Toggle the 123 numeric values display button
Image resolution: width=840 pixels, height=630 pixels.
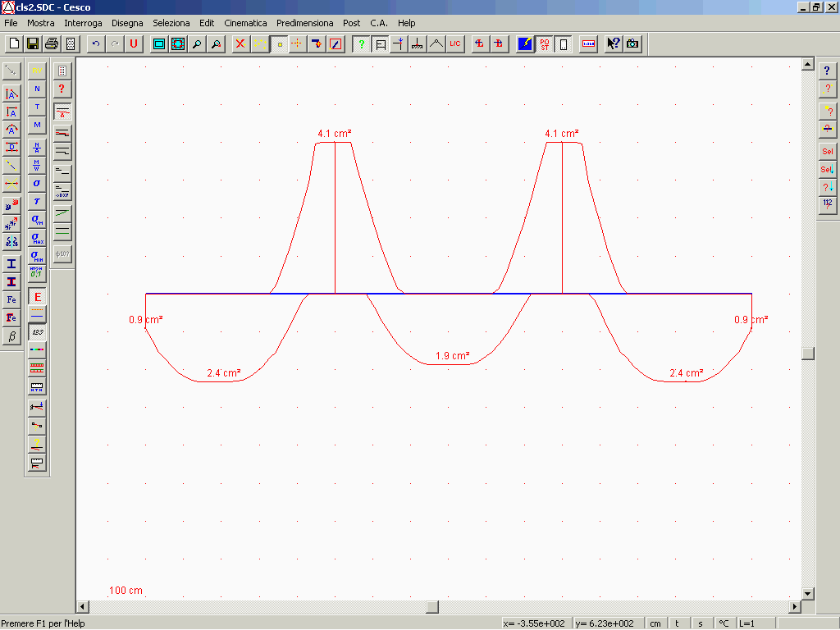[37, 331]
